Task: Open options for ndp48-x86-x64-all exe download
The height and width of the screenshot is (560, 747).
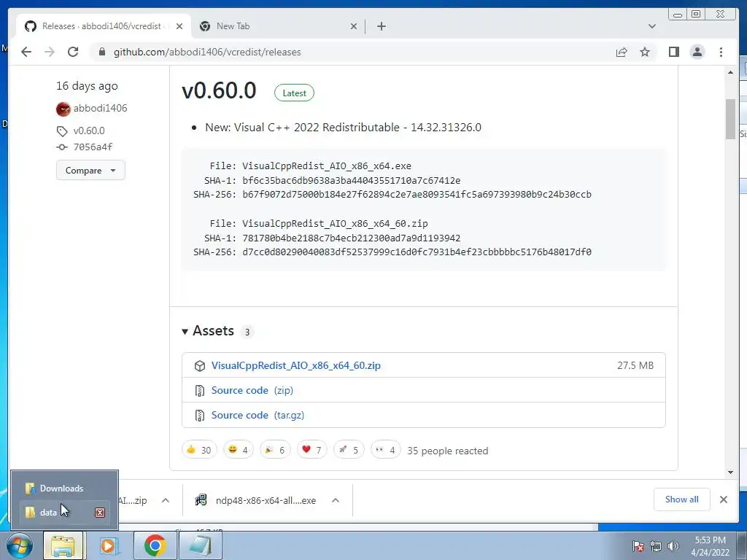Action: [336, 500]
